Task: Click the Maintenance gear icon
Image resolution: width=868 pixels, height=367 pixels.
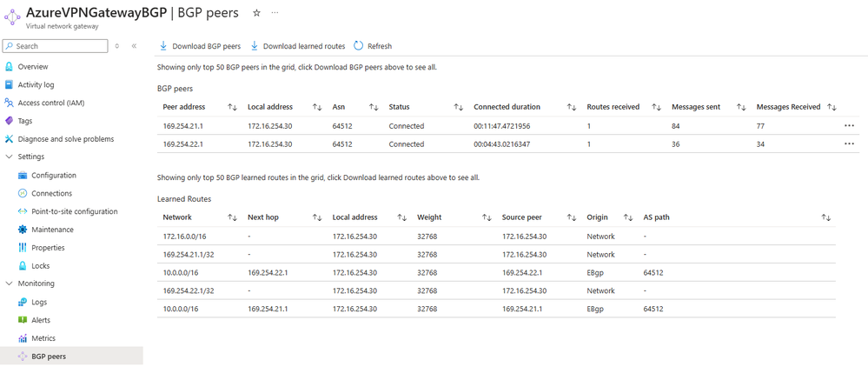Action: click(x=23, y=230)
